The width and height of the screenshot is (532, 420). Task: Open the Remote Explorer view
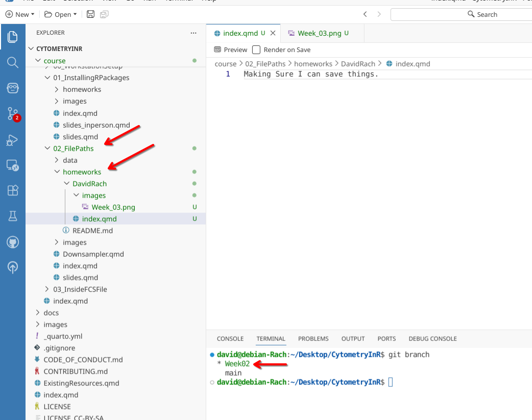pyautogui.click(x=13, y=165)
